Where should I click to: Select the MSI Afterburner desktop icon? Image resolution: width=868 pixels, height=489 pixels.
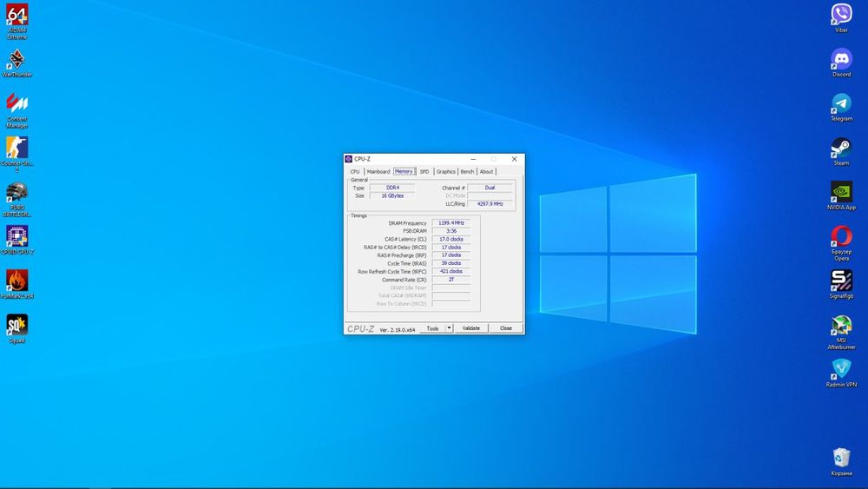click(x=841, y=332)
